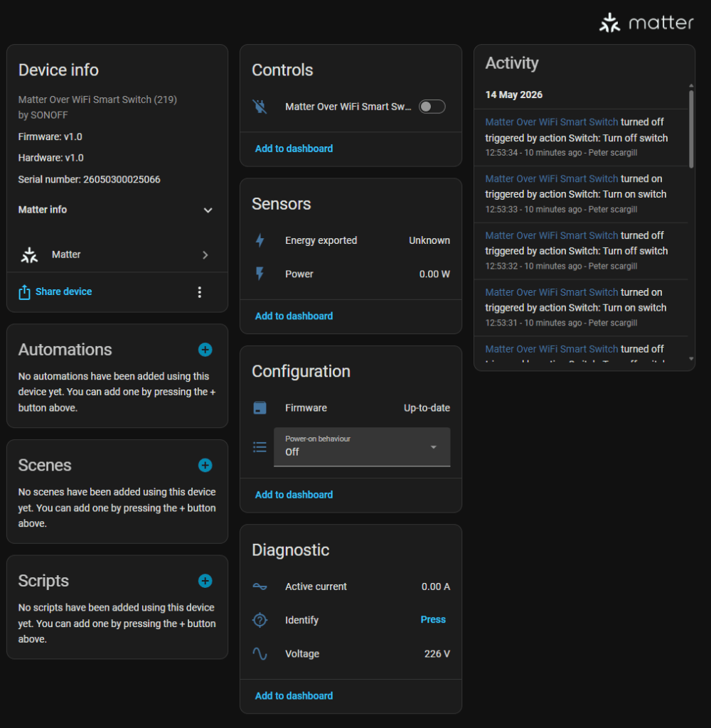Add Sensors card to dashboard
Viewport: 711px width, 728px height.
click(x=294, y=316)
